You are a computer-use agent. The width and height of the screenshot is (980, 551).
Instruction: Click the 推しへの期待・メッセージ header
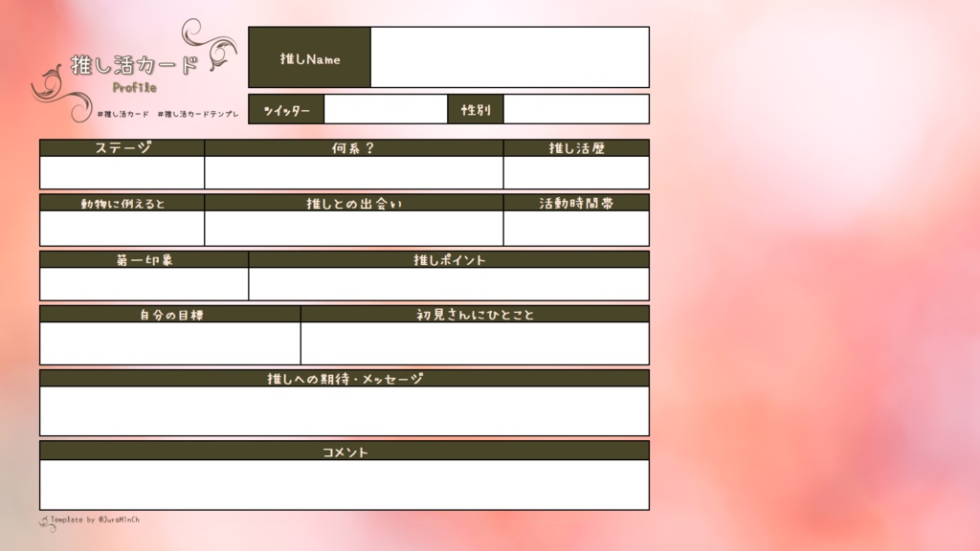(345, 379)
